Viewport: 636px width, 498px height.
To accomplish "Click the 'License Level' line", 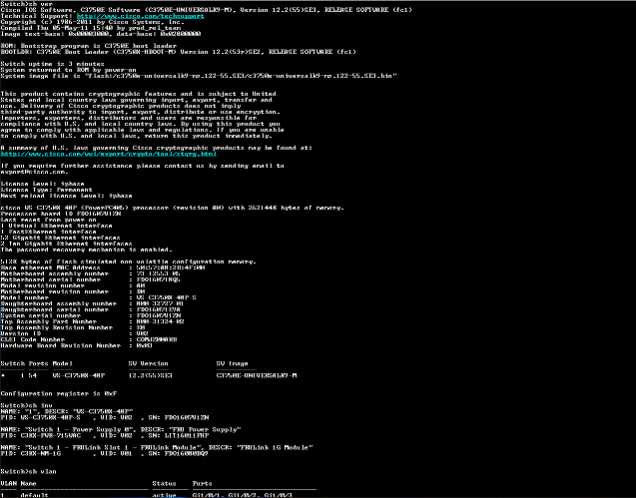I will click(42, 184).
